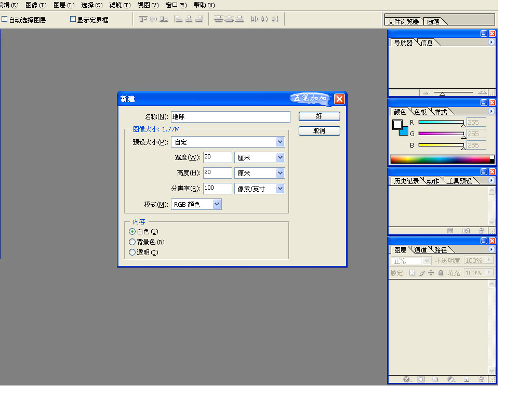Open the 图像 menu
Screen dimensions: 532x399
click(36, 5)
